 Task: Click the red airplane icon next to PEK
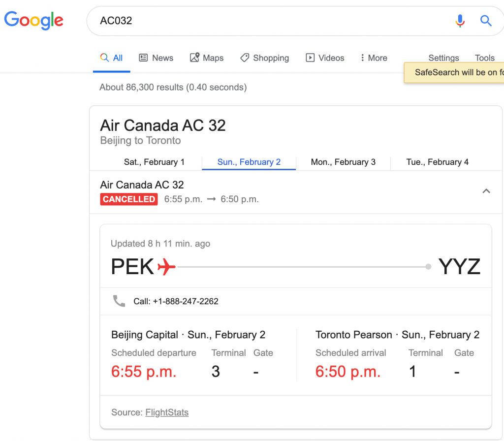tap(166, 266)
